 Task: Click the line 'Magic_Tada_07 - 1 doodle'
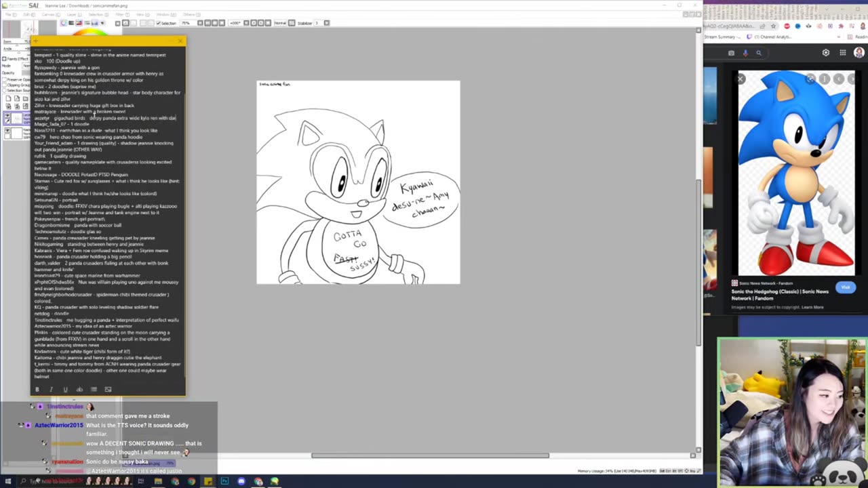point(62,124)
